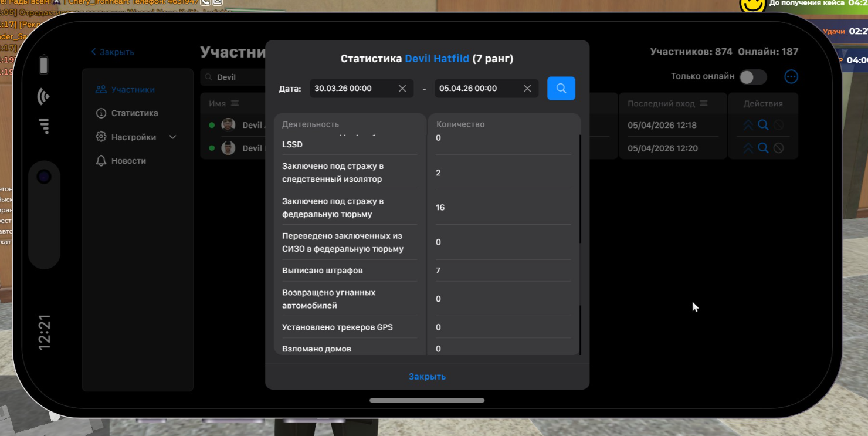The height and width of the screenshot is (436, 868).
Task: Open sort menu on 'Имя' column
Action: pos(235,104)
